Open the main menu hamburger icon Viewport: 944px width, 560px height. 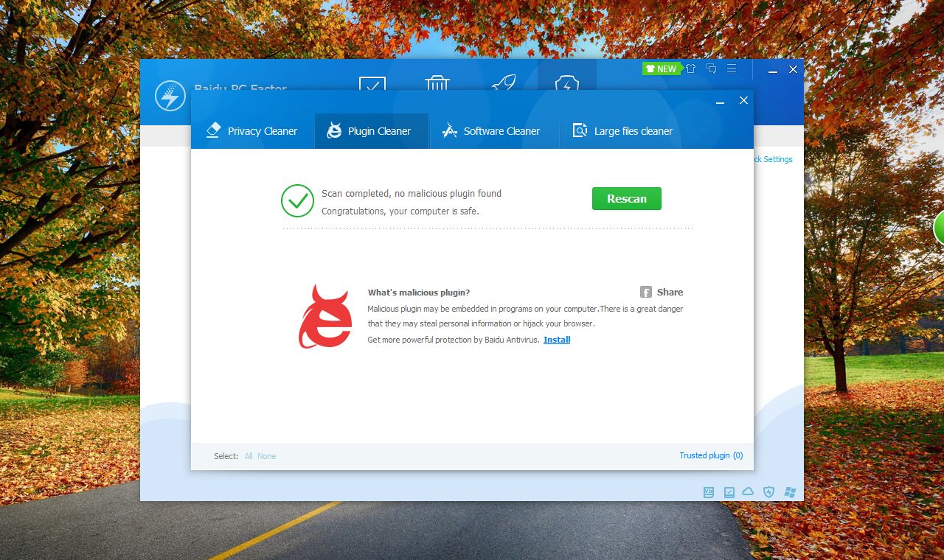(x=732, y=69)
